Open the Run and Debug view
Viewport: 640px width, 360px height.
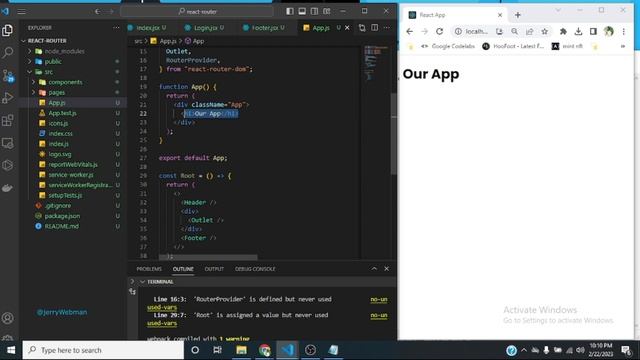point(7,98)
